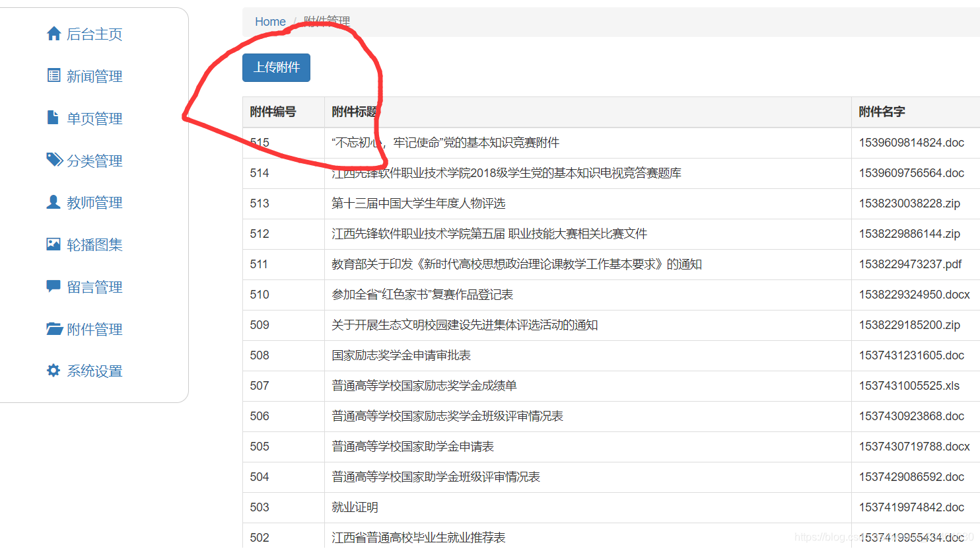The image size is (980, 549).
Task: Click file name 1538229886144.zip
Action: [x=909, y=234]
